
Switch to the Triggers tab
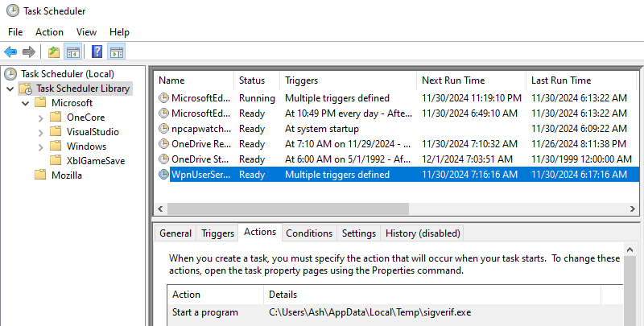coord(217,233)
